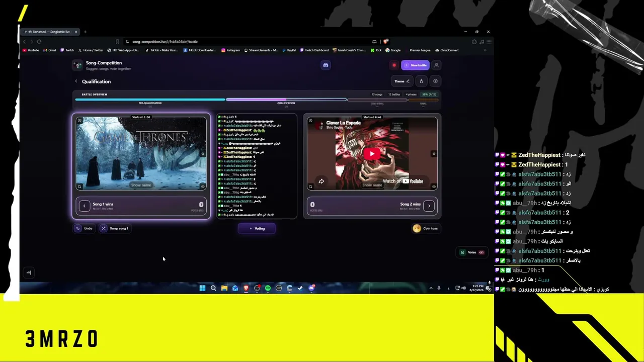
Task: Reload the Clavar La Espada video
Action: point(310,187)
